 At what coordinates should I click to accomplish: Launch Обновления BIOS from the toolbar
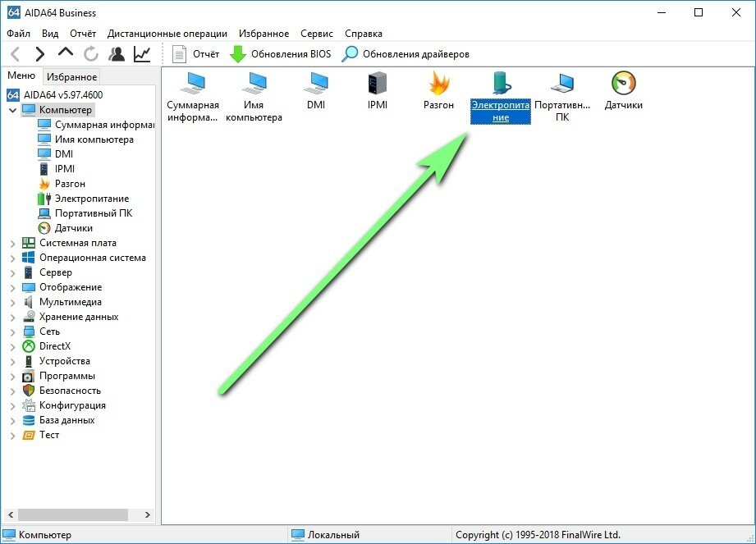pos(281,54)
